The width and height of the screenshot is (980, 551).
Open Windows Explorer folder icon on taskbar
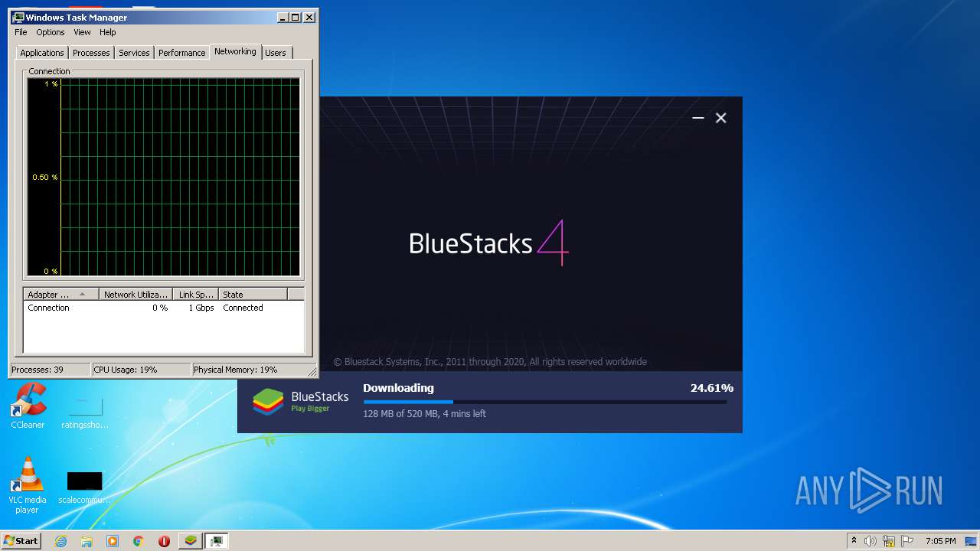(87, 541)
